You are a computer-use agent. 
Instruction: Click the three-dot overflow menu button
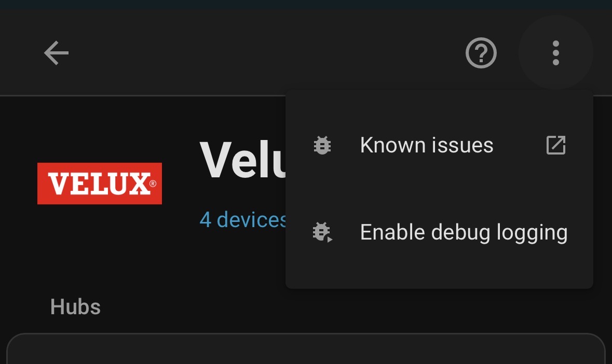click(x=555, y=53)
